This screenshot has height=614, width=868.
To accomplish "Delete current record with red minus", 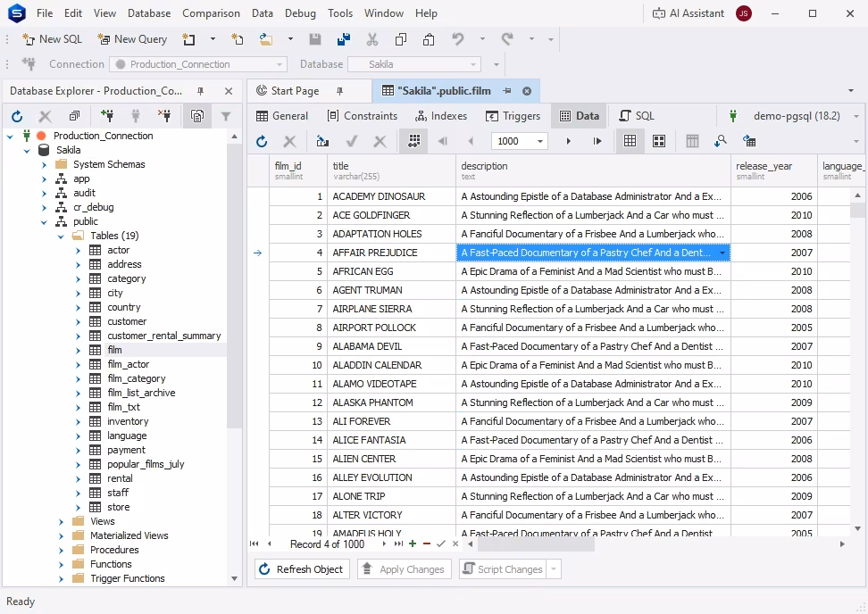I will pyautogui.click(x=427, y=543).
